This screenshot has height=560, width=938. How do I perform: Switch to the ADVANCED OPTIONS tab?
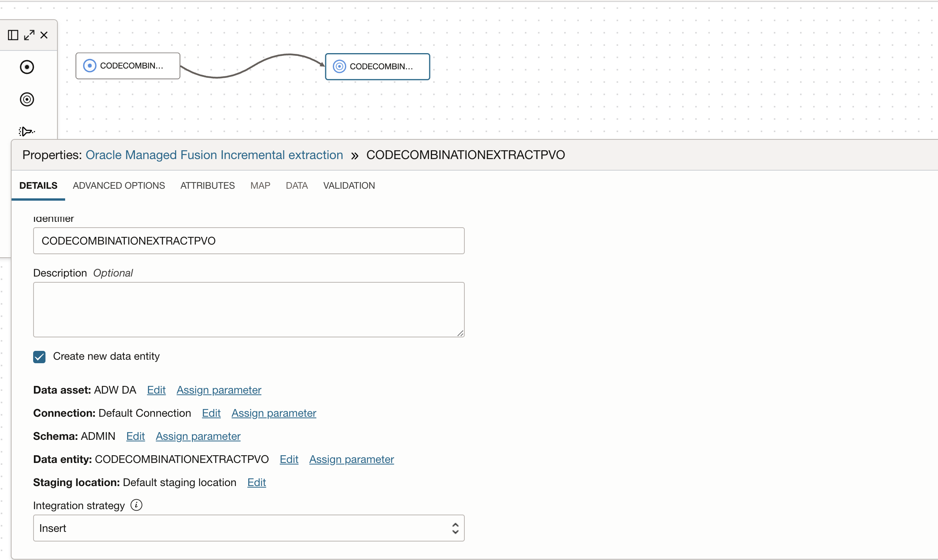pyautogui.click(x=119, y=186)
